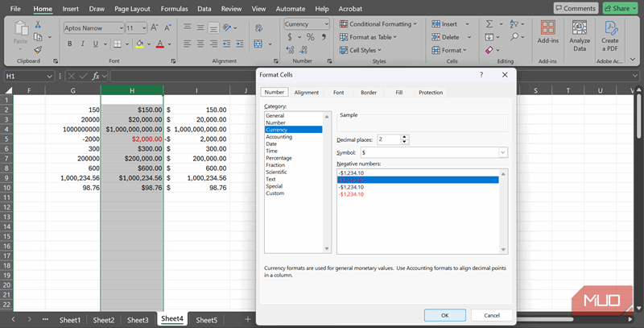Open the Comments button

click(576, 8)
